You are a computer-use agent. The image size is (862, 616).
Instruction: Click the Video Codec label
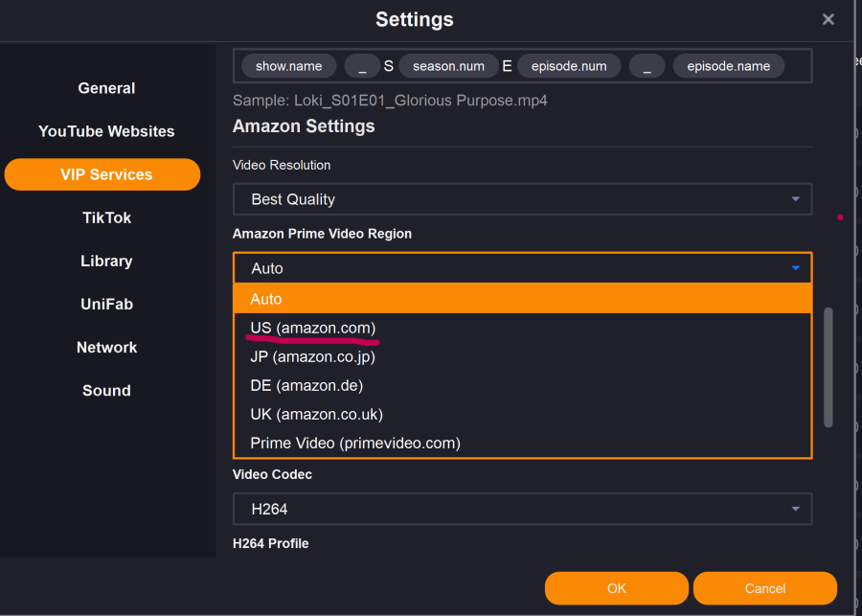click(x=272, y=474)
